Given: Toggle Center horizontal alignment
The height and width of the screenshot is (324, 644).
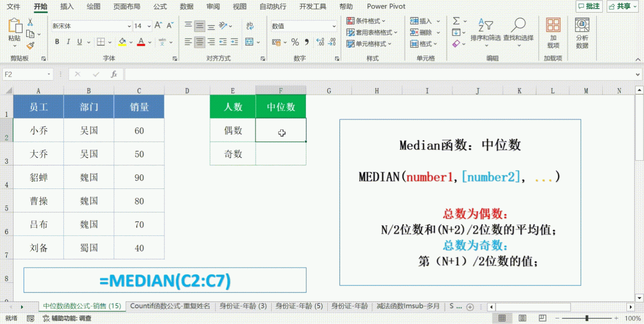Looking at the screenshot, I should point(200,42).
